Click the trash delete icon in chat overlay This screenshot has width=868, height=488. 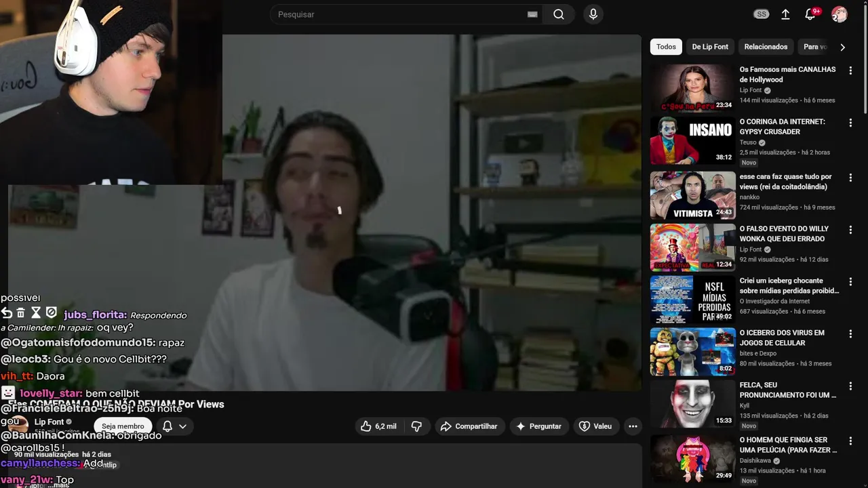[x=21, y=313]
